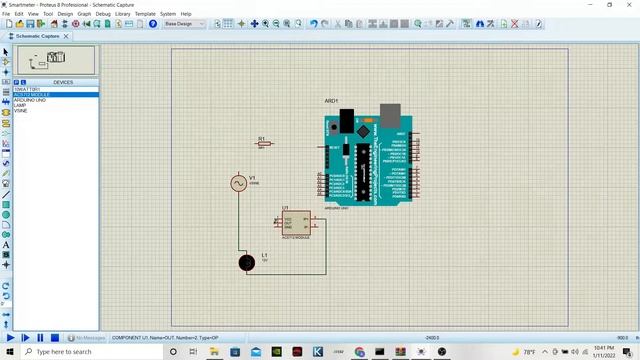Pause the simulation
640x360 pixels.
tap(40, 338)
